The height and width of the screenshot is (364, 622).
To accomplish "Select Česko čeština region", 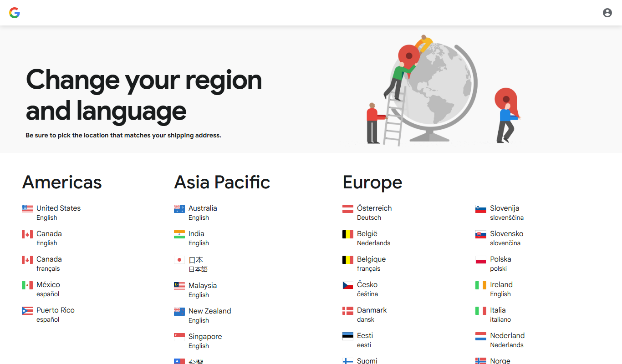I will 360,289.
